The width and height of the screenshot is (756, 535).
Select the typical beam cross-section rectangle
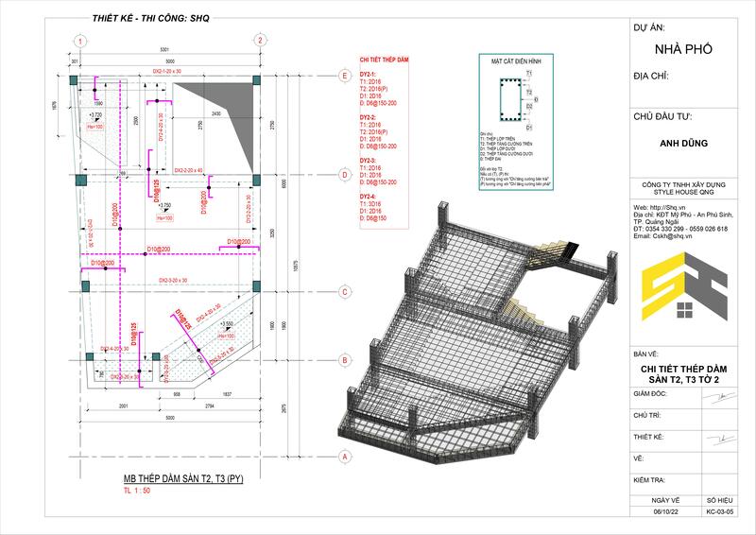tap(510, 100)
